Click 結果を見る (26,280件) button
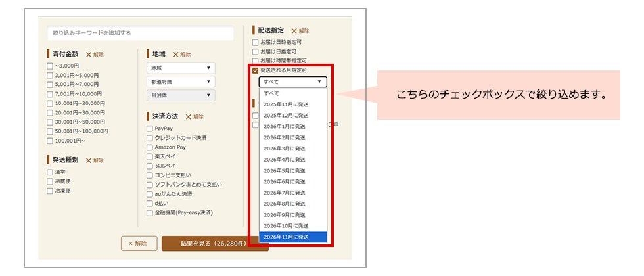Screen dimensions: 644x276 coord(215,244)
